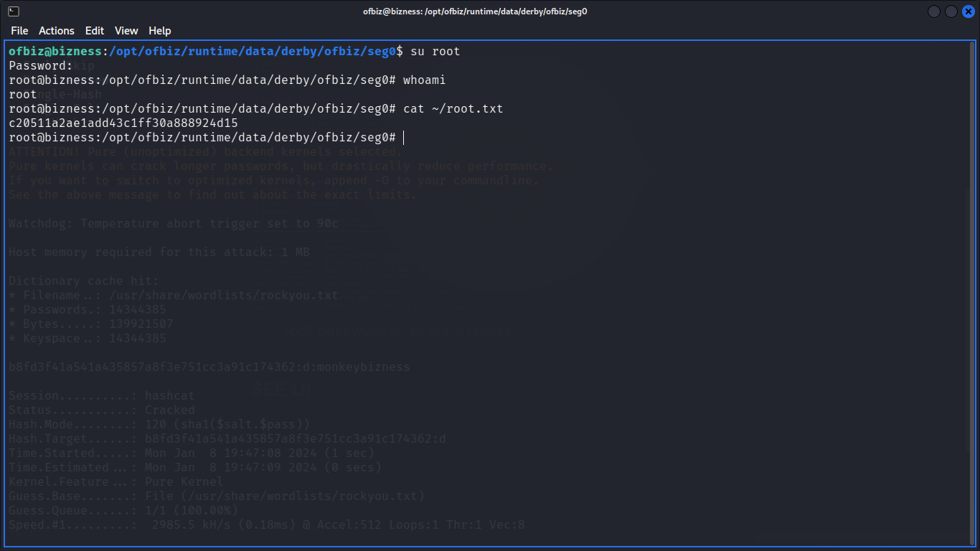Click the blue directory path in first prompt
Screen dimensions: 980x551
pyautogui.click(x=253, y=52)
